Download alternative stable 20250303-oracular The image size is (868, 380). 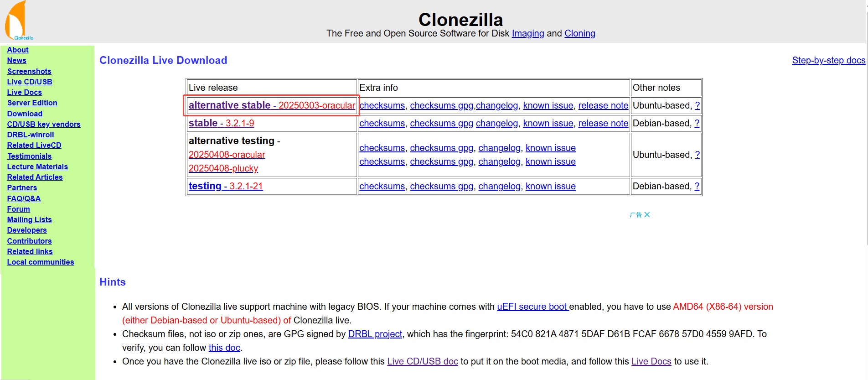coord(272,105)
